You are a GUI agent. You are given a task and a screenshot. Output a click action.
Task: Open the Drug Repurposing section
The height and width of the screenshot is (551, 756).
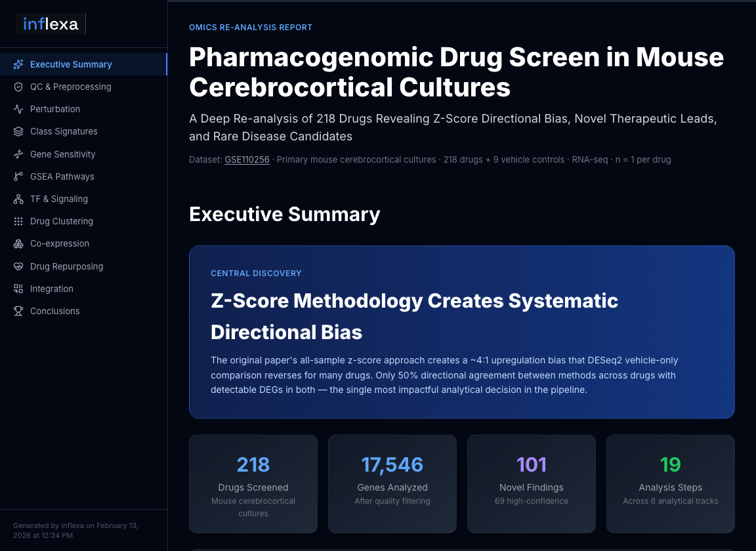pyautogui.click(x=83, y=266)
